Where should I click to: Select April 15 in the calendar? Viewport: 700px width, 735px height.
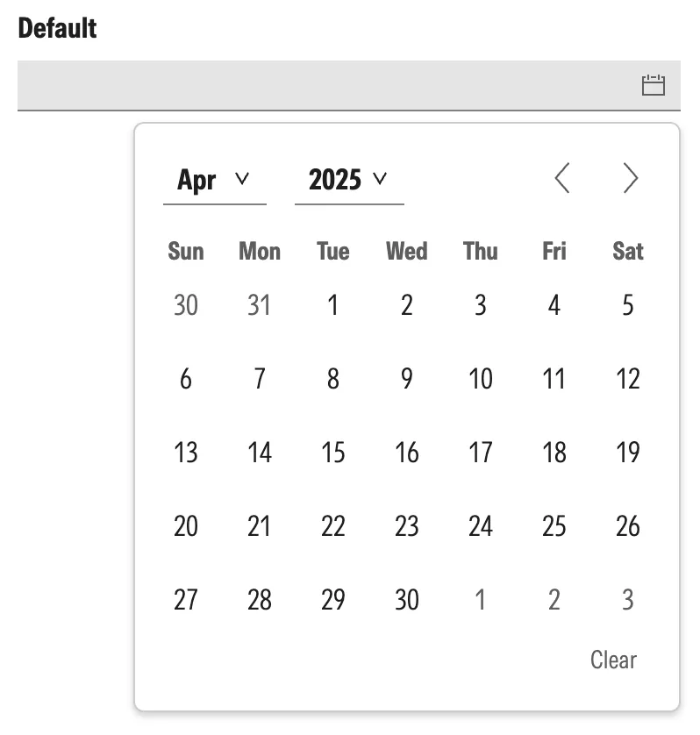(x=332, y=453)
